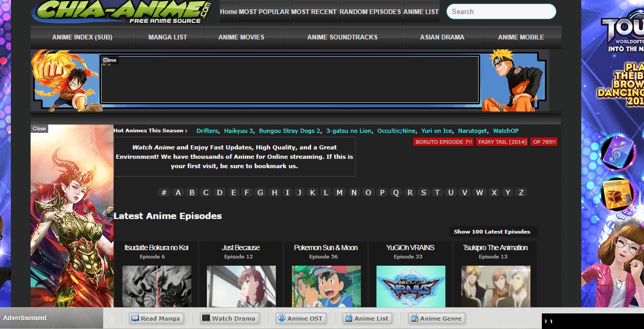Open the 3-gatsu no Lion link
Image resolution: width=644 pixels, height=329 pixels.
[349, 131]
